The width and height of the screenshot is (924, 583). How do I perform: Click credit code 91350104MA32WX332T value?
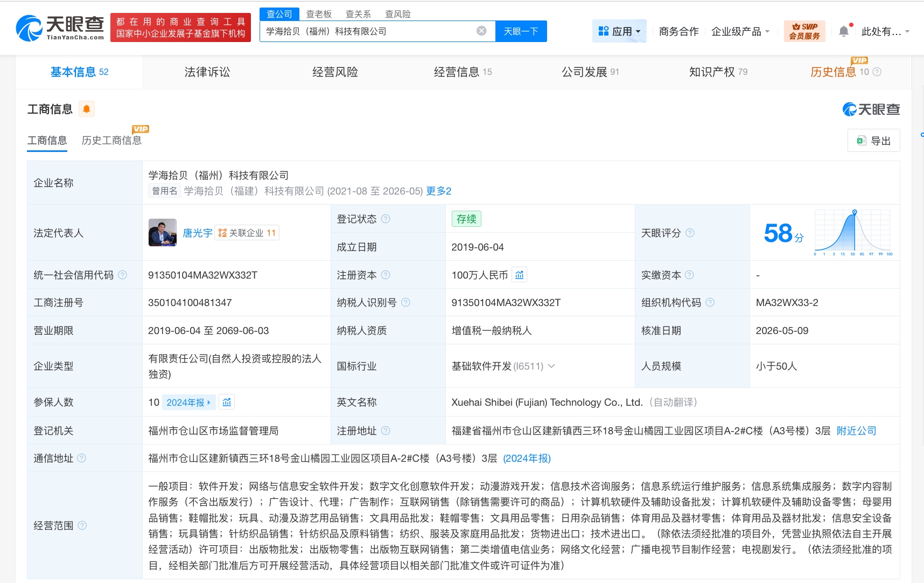coord(202,275)
